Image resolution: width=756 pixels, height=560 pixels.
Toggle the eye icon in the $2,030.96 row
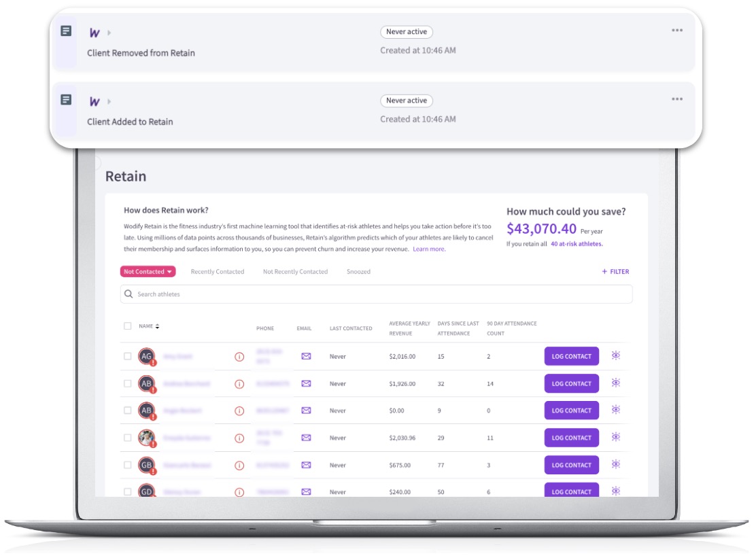tap(616, 437)
